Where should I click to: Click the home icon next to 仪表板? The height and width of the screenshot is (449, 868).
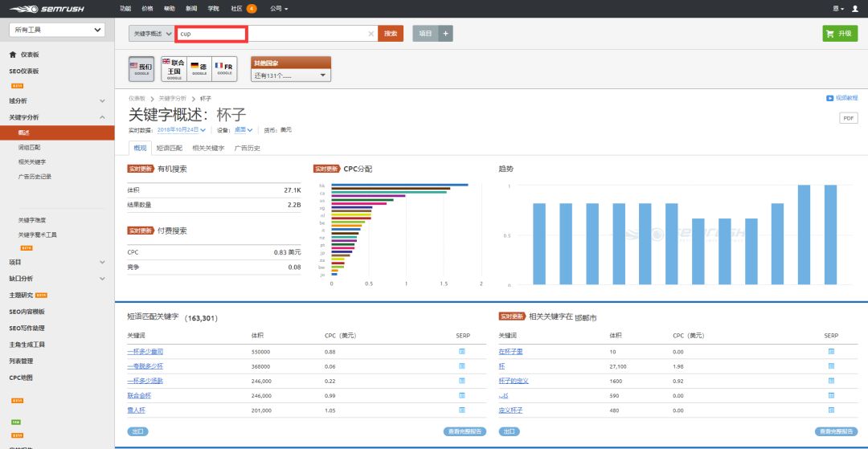click(x=12, y=55)
